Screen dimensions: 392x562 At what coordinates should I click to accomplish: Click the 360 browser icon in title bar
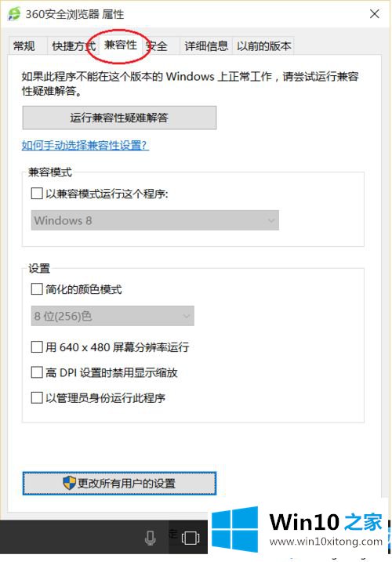click(14, 14)
